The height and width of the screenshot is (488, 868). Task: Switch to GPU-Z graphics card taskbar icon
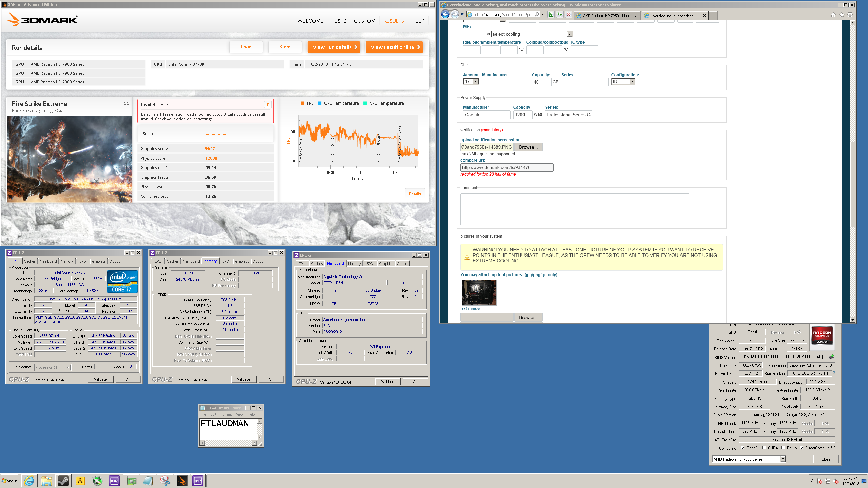[131, 481]
